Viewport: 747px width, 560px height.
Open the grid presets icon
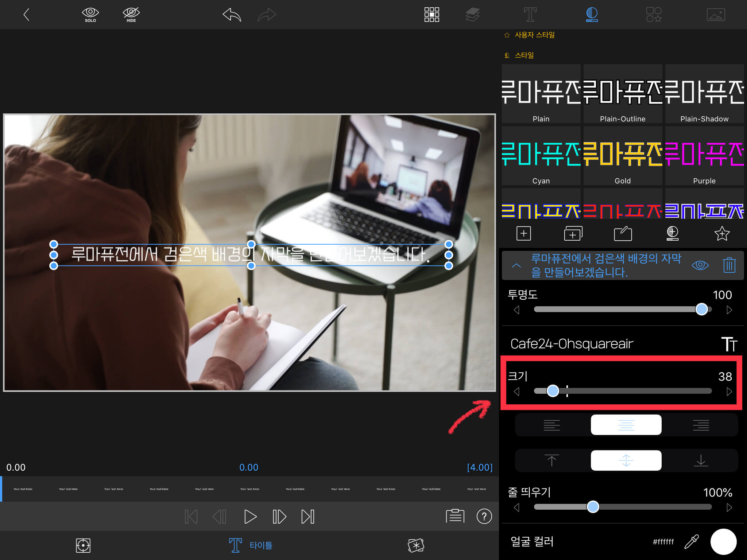[x=431, y=15]
